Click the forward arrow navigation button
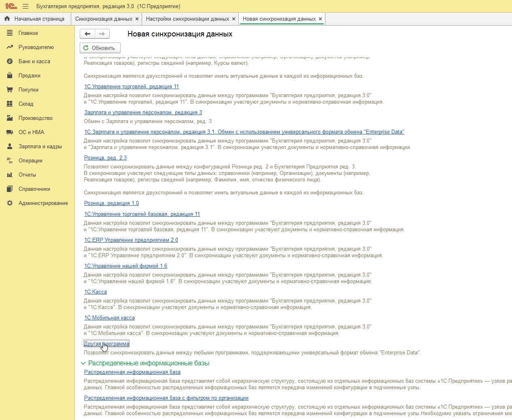This screenshot has width=512, height=420. [102, 34]
